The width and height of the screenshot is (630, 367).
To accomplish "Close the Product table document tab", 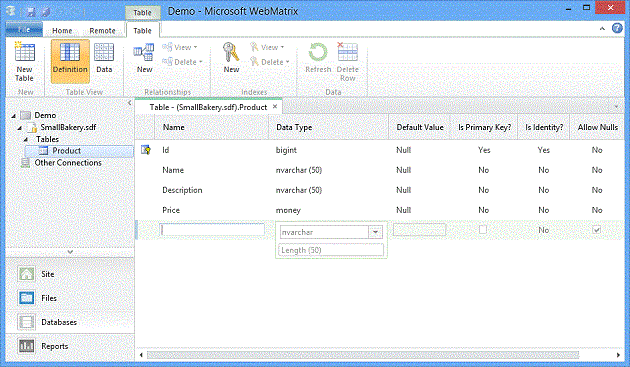I will (x=275, y=107).
